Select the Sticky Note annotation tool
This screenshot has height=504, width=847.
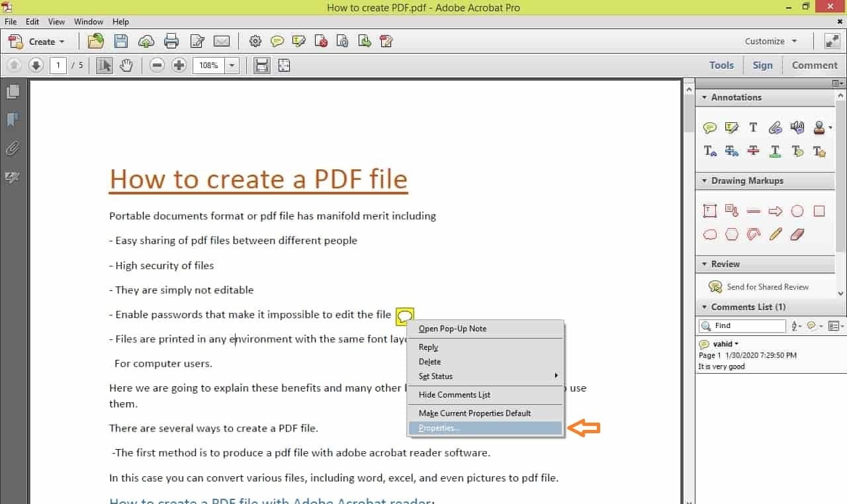(x=709, y=127)
